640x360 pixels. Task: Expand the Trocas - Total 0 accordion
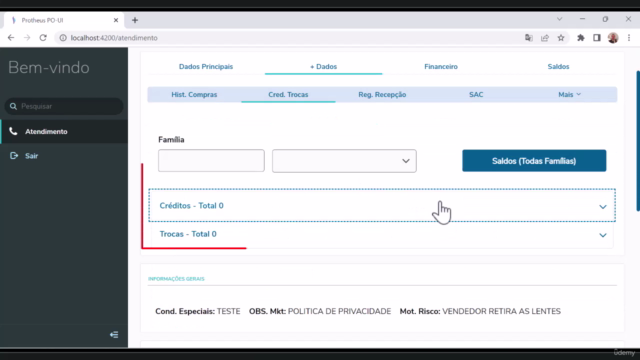tap(382, 234)
